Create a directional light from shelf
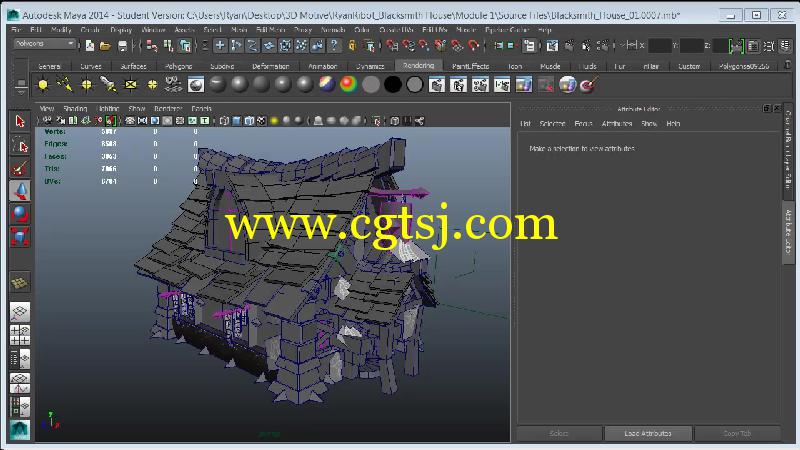This screenshot has width=800, height=450. (x=65, y=85)
